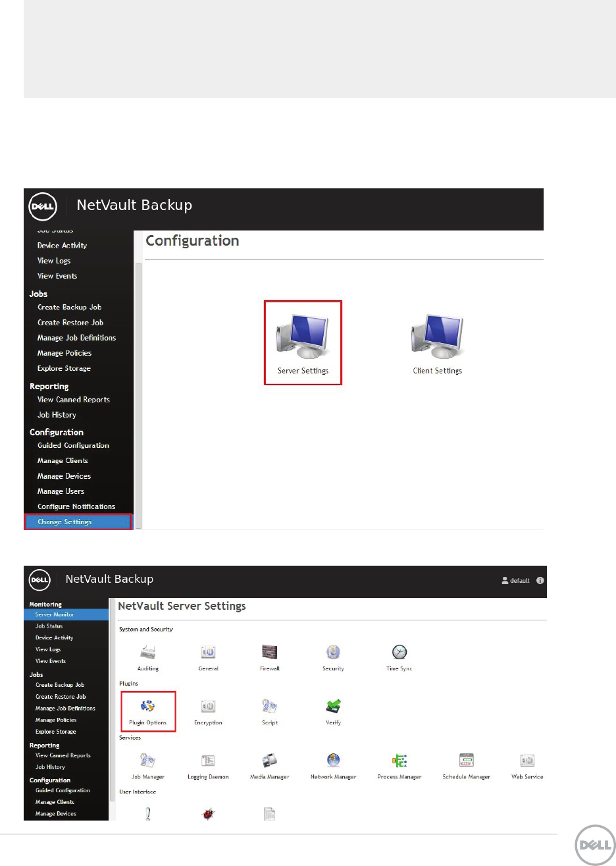
Task: Open the Encryption plugin settings icon
Action: tap(209, 712)
